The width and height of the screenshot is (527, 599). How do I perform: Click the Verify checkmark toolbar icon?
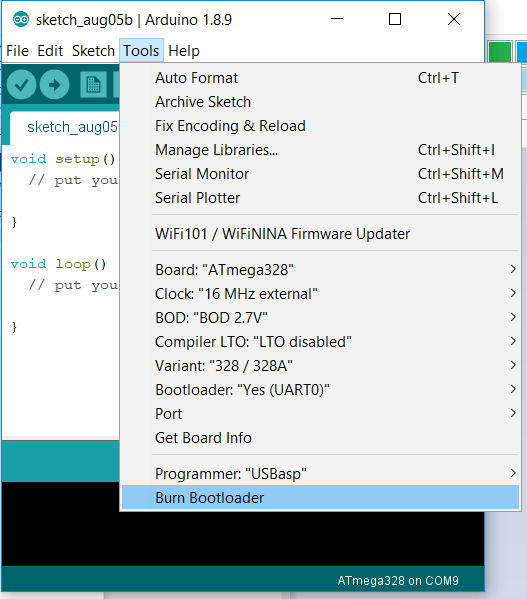point(21,84)
